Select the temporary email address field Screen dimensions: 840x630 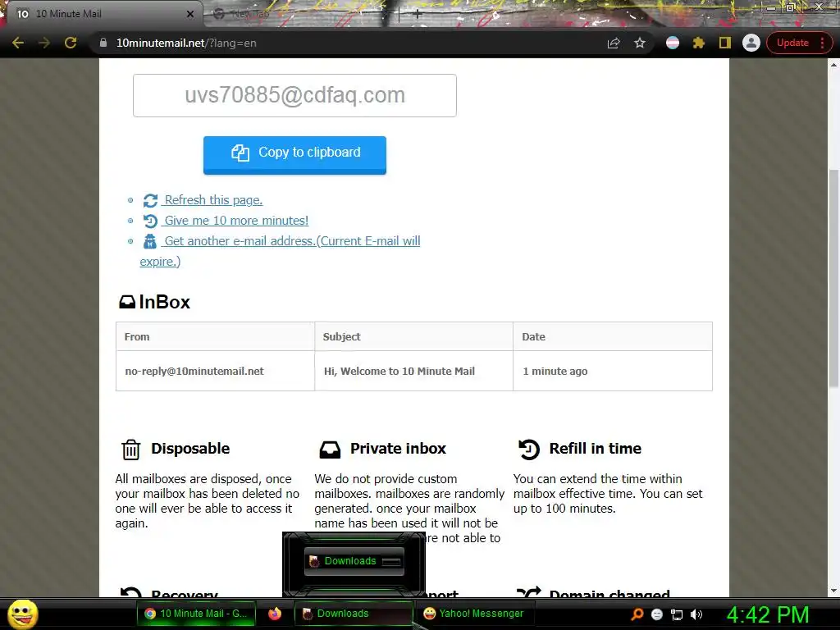pyautogui.click(x=294, y=95)
